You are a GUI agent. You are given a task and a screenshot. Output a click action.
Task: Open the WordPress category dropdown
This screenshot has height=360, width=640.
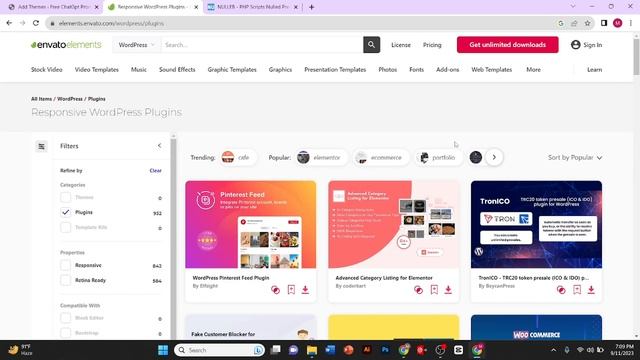click(136, 45)
